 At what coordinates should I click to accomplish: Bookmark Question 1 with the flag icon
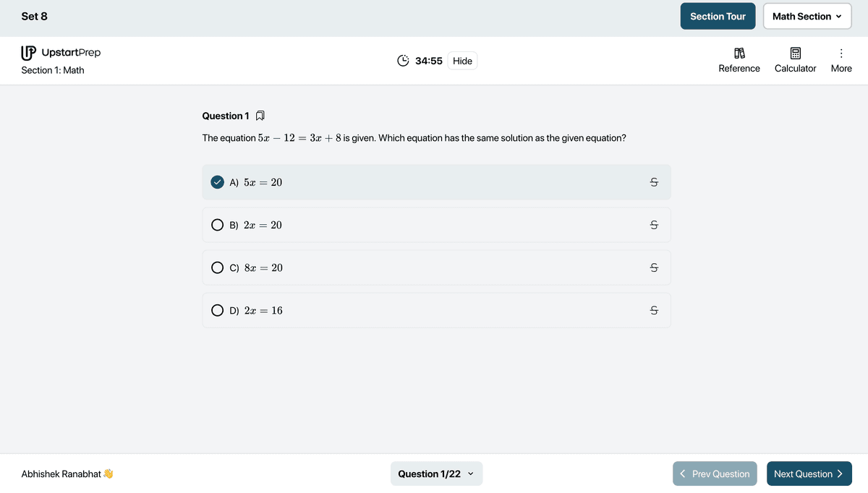coord(260,116)
